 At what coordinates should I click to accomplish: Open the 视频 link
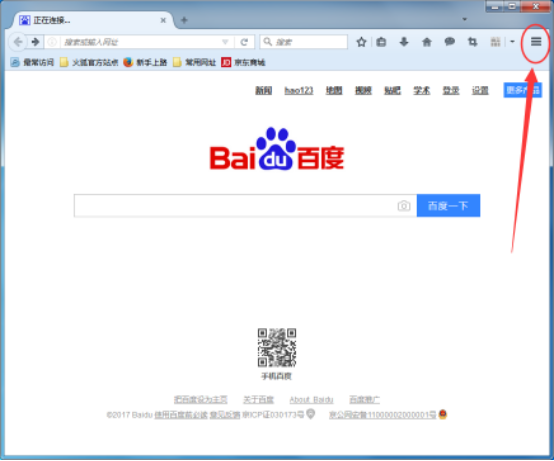click(363, 90)
